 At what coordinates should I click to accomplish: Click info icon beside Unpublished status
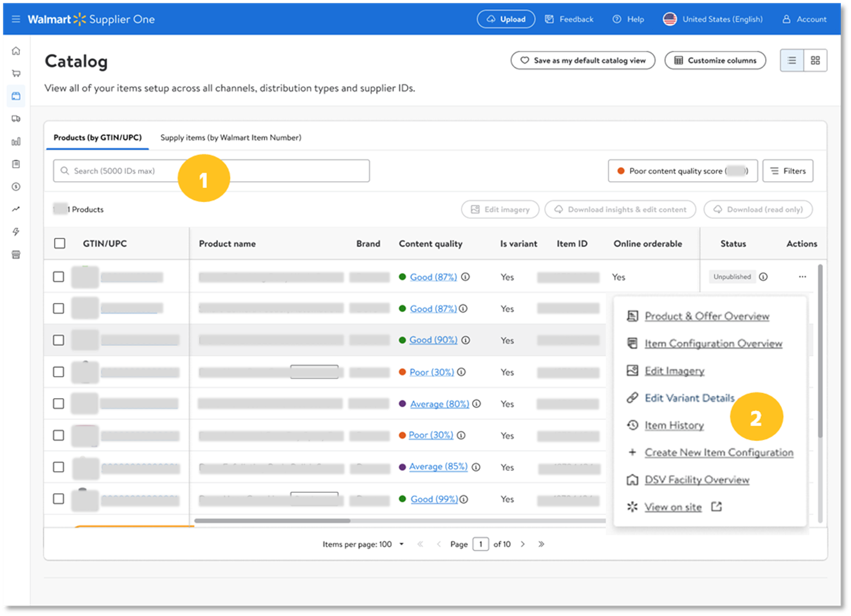tap(763, 277)
